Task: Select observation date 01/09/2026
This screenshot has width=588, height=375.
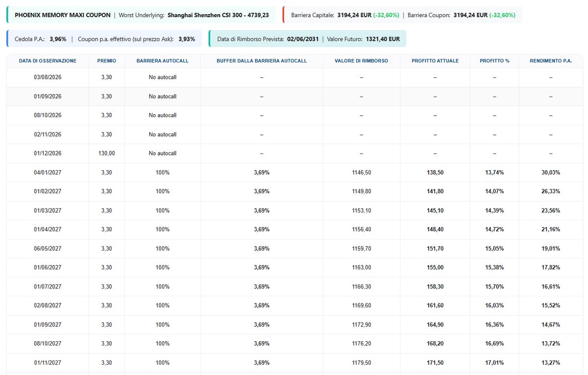Action: [48, 97]
